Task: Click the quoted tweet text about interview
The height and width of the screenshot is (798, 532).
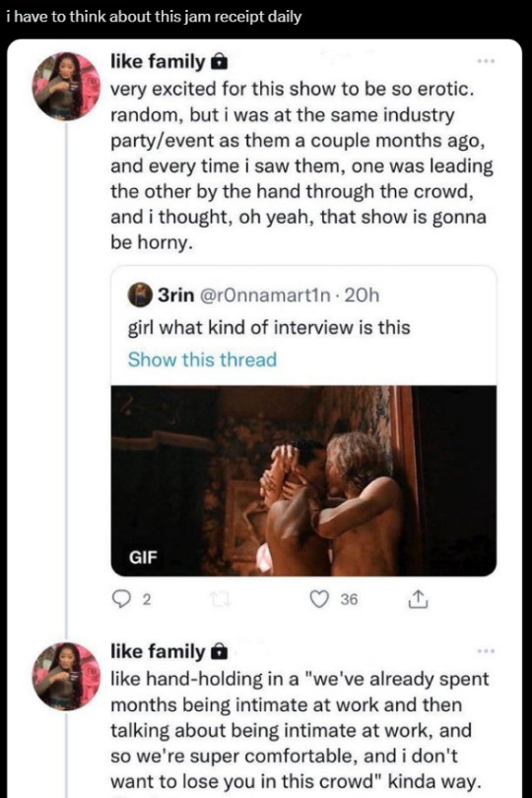Action: point(269,328)
